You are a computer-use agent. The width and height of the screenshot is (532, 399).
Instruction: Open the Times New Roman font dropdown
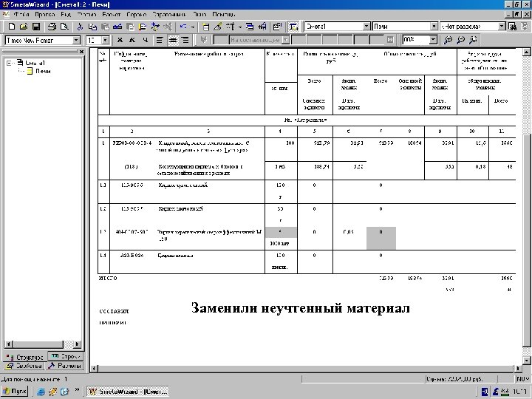coord(76,41)
